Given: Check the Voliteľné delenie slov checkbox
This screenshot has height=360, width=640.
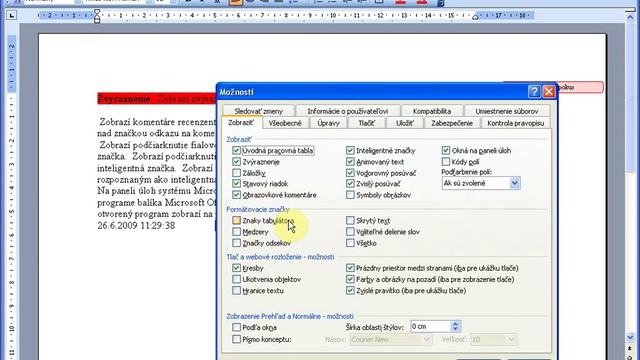Looking at the screenshot, I should click(x=350, y=232).
